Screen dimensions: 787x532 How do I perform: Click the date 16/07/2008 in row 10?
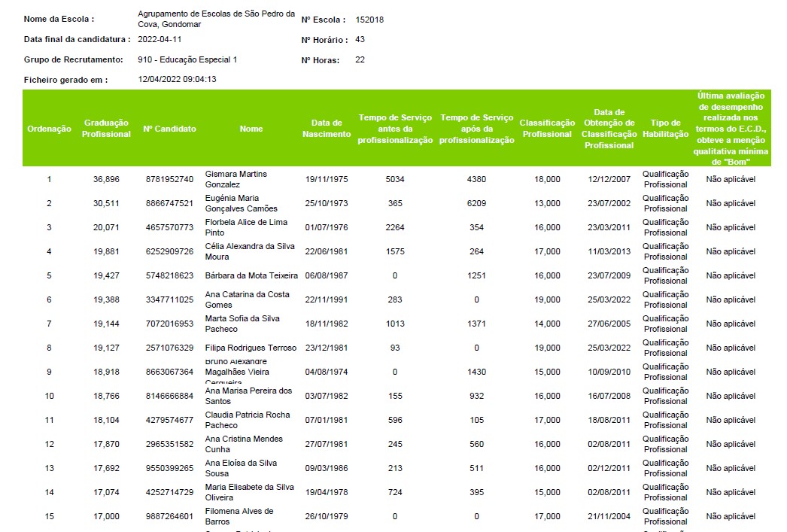pos(609,396)
